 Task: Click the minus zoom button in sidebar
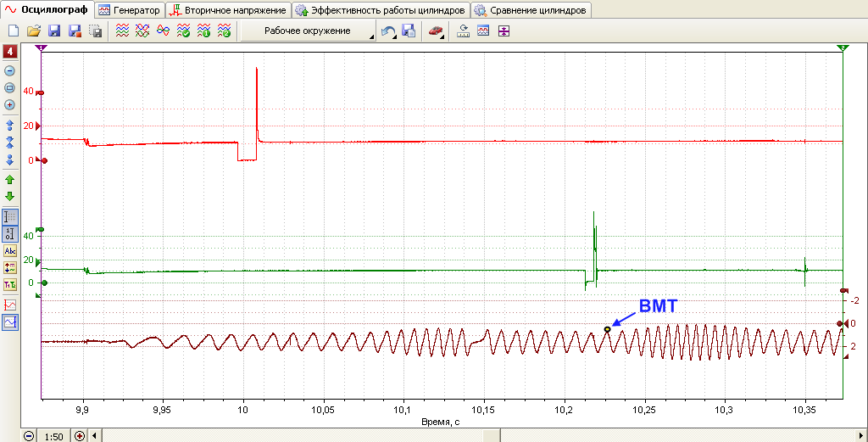pos(9,71)
